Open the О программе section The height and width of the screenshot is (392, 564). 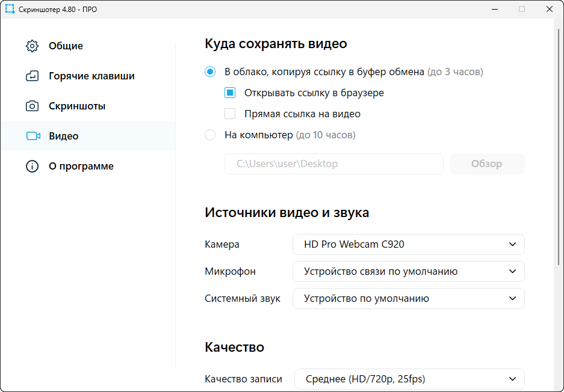(88, 166)
